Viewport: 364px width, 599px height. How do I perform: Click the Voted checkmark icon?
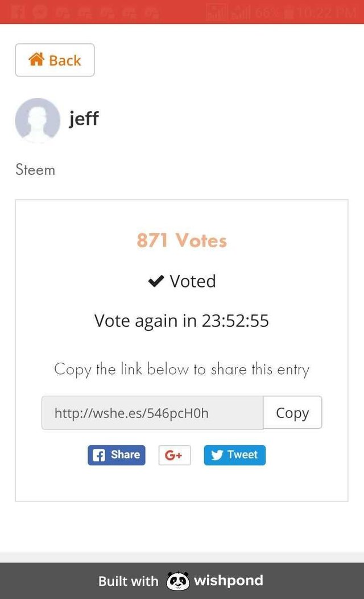[x=155, y=281]
